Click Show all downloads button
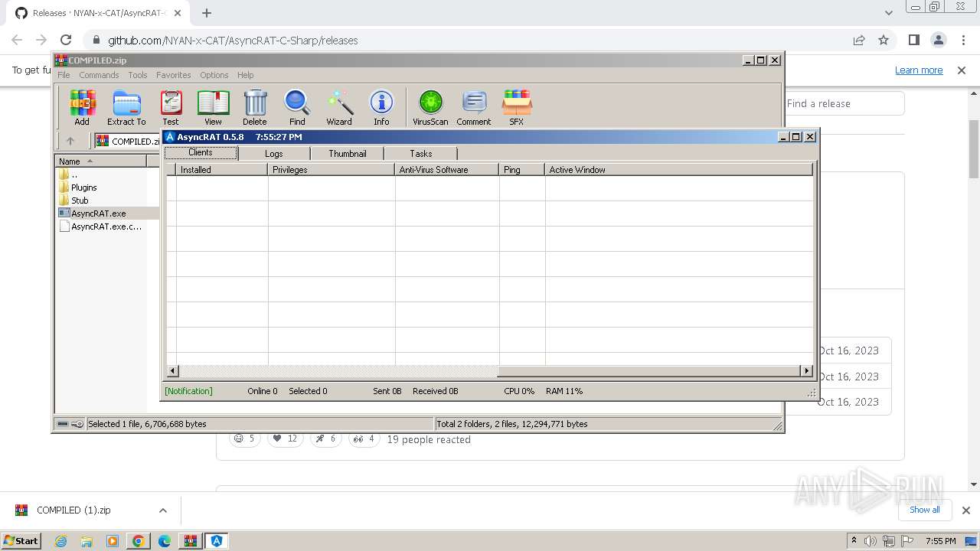 pyautogui.click(x=925, y=510)
